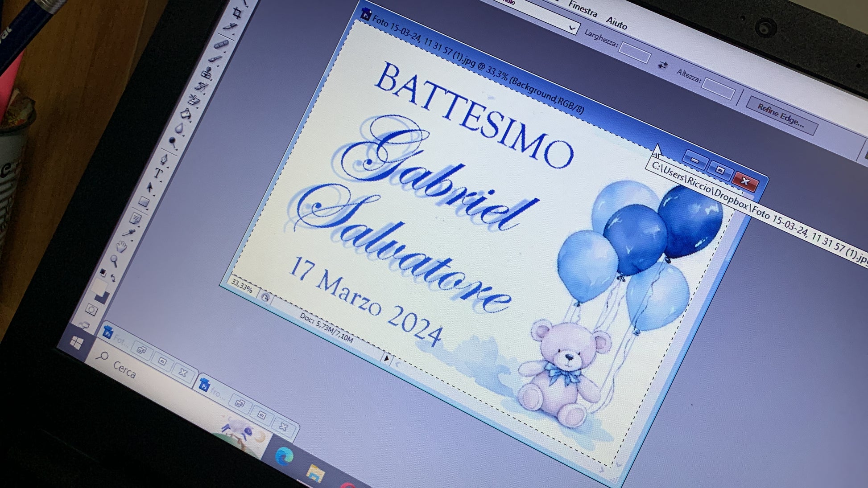Select the Paint Bucket tool
Viewport: 868px width, 488px height.
(186, 114)
